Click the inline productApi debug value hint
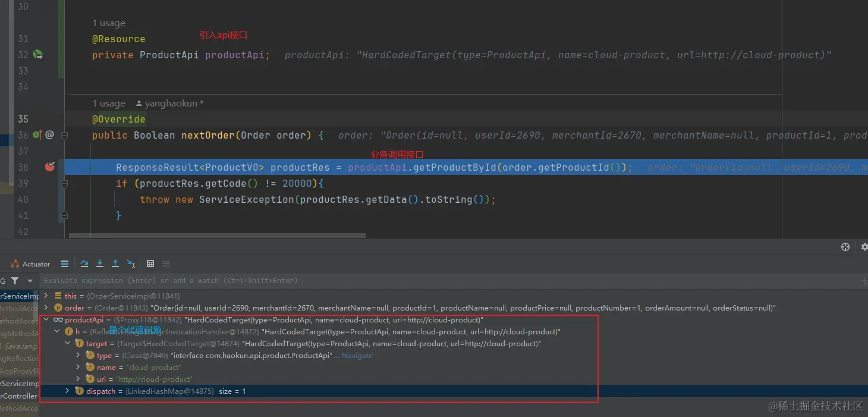 558,55
